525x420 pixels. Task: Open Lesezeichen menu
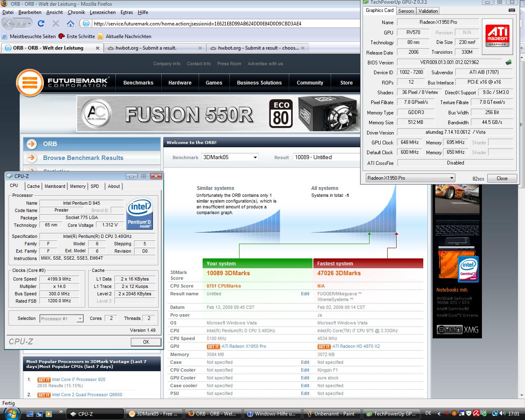(x=103, y=12)
